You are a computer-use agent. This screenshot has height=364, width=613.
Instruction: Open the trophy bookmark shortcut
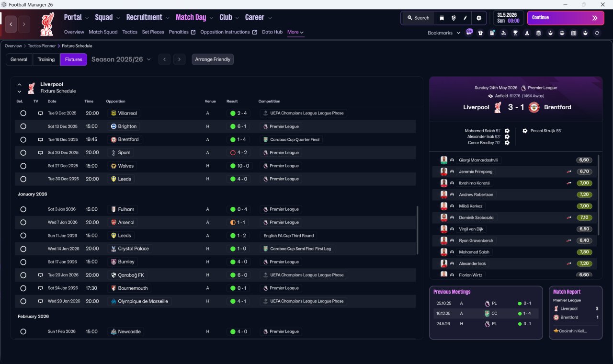(515, 33)
